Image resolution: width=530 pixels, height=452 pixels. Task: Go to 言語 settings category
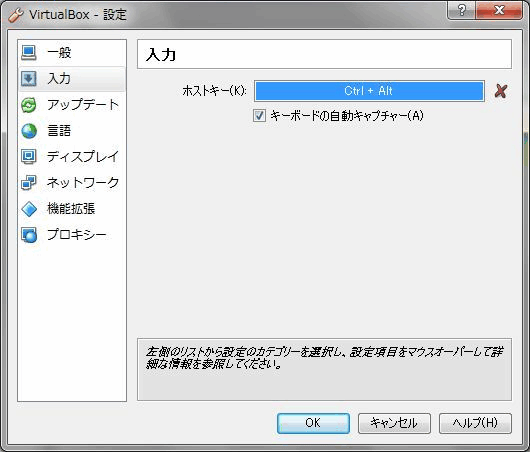click(59, 131)
